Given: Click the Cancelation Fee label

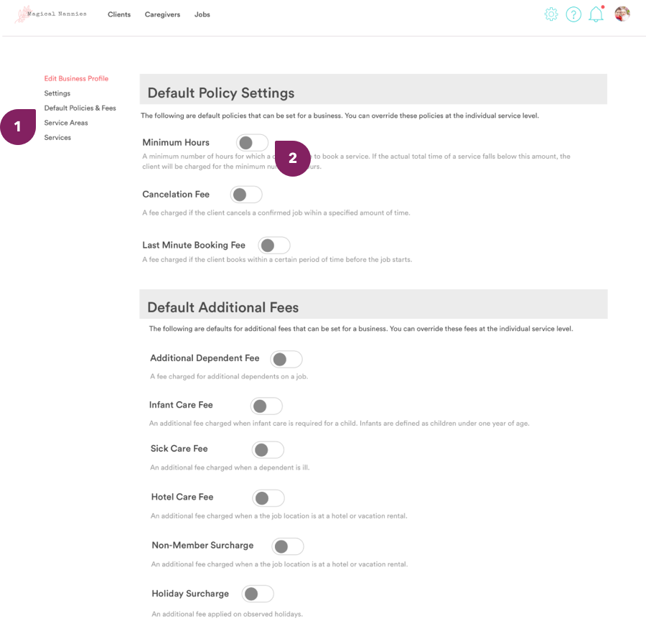Looking at the screenshot, I should [176, 194].
